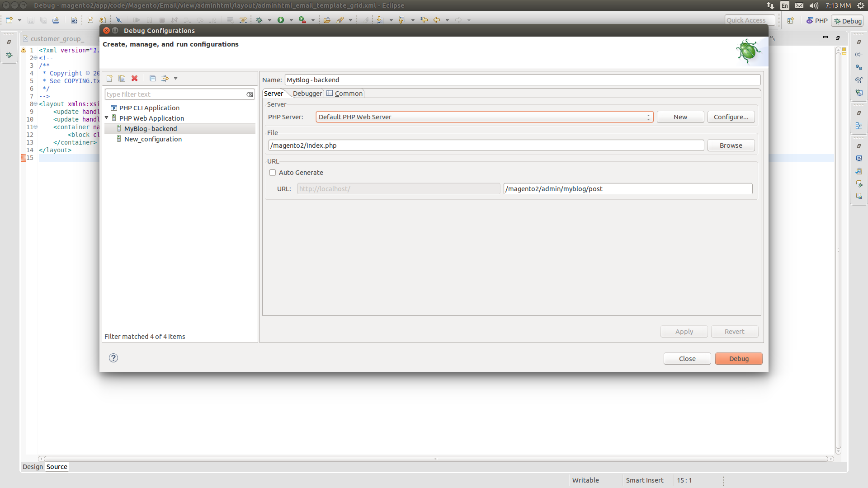This screenshot has width=868, height=488.
Task: Toggle the Auto Generate URL checkbox
Action: (x=273, y=173)
